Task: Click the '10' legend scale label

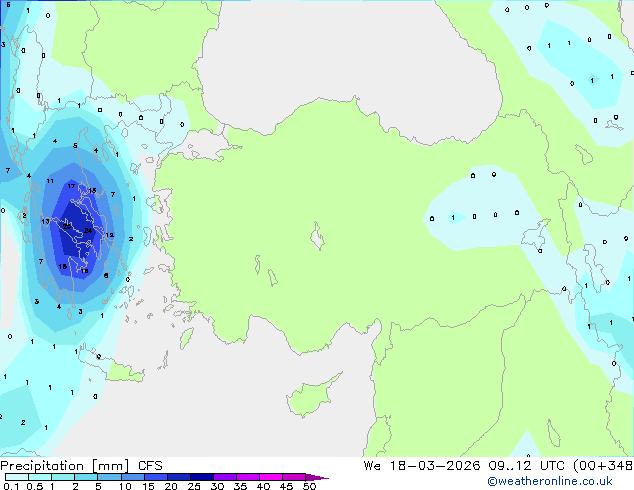Action: (x=125, y=486)
